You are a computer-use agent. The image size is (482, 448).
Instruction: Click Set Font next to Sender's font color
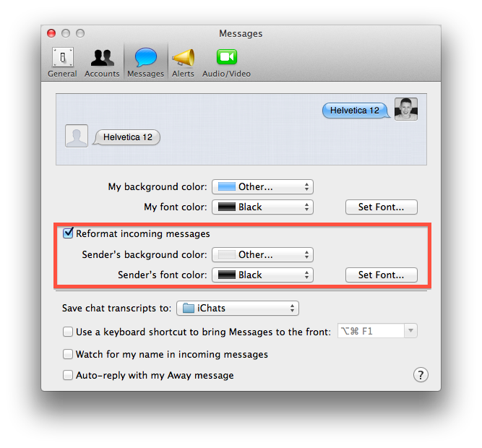(x=381, y=275)
